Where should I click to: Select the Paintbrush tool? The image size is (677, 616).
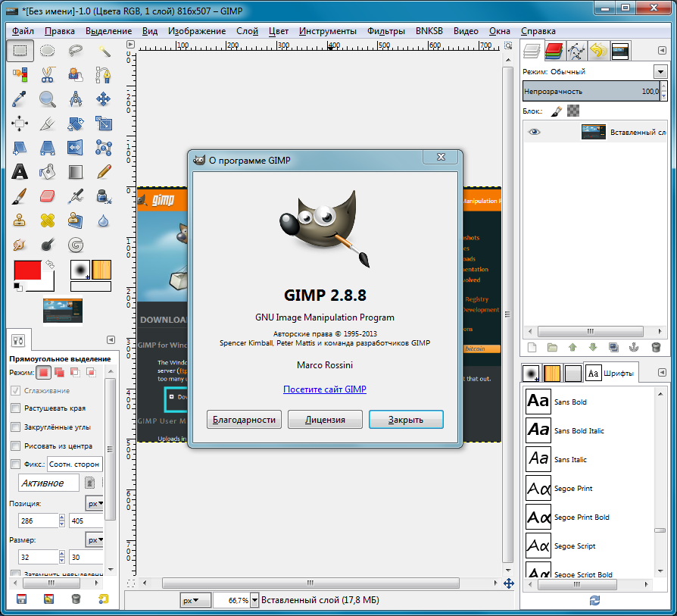point(20,196)
